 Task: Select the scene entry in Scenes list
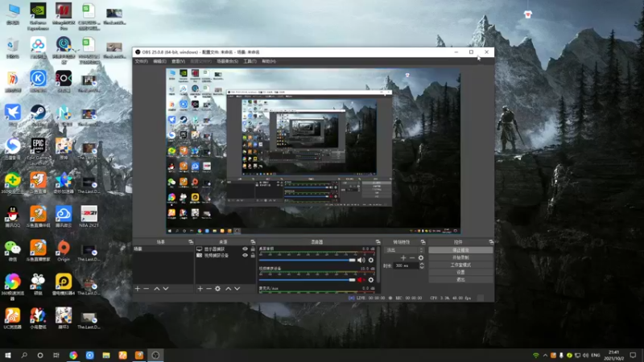click(x=163, y=249)
